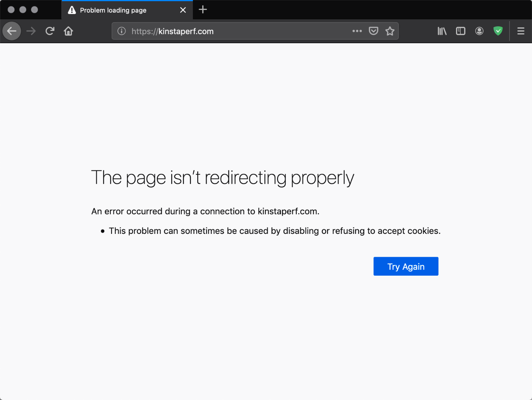Click inside the address bar
The width and height of the screenshot is (532, 400).
pos(246,31)
